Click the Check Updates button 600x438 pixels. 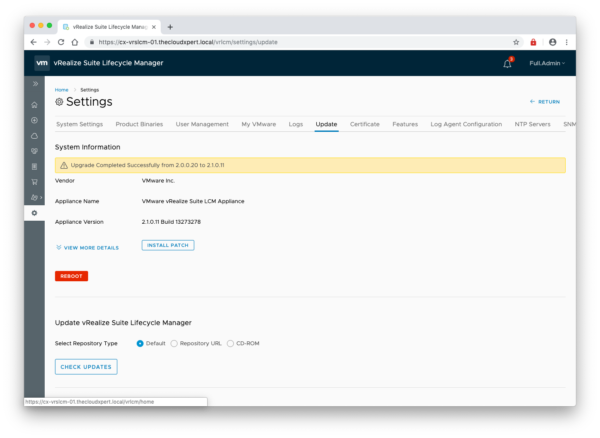86,367
